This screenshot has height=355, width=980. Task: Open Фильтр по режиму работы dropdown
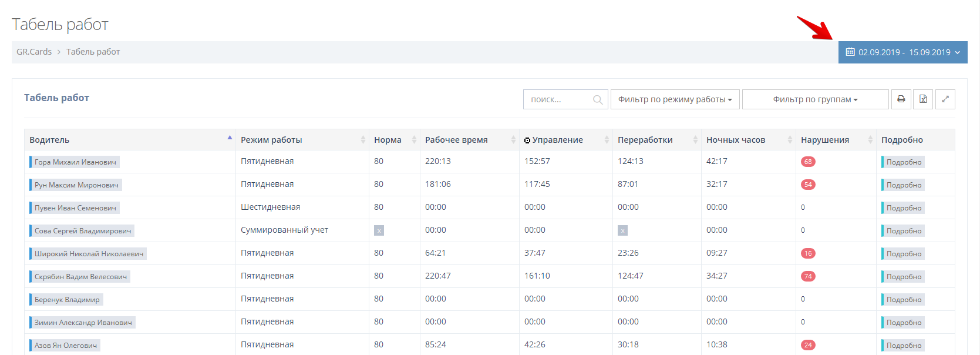(675, 99)
